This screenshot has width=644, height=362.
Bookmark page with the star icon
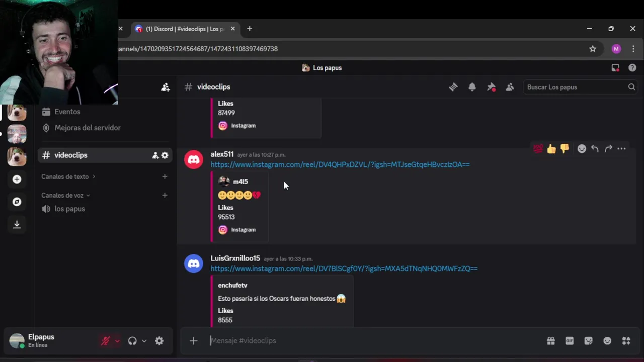[593, 49]
